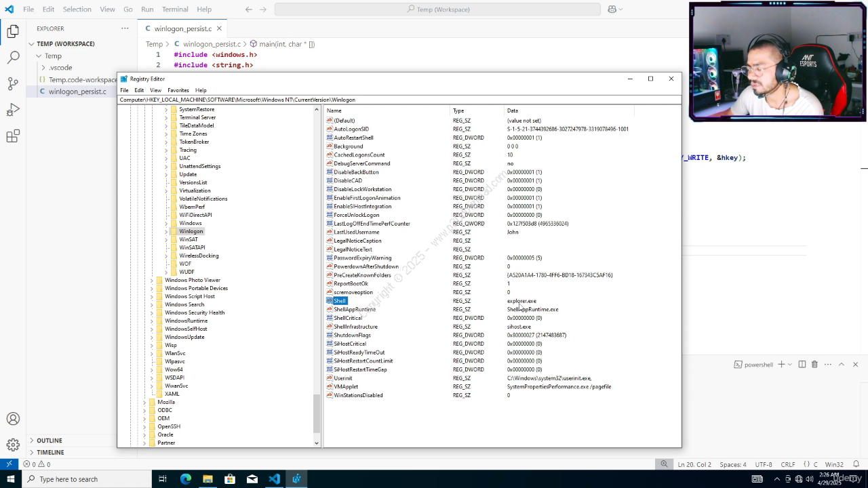868x488 pixels.
Task: Open Microsoft Store from the taskbar
Action: coord(230,479)
